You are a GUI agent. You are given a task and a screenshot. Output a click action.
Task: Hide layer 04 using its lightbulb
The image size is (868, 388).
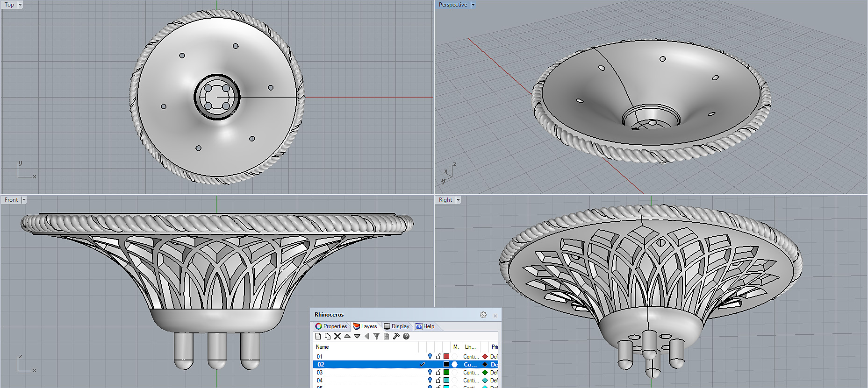(430, 381)
